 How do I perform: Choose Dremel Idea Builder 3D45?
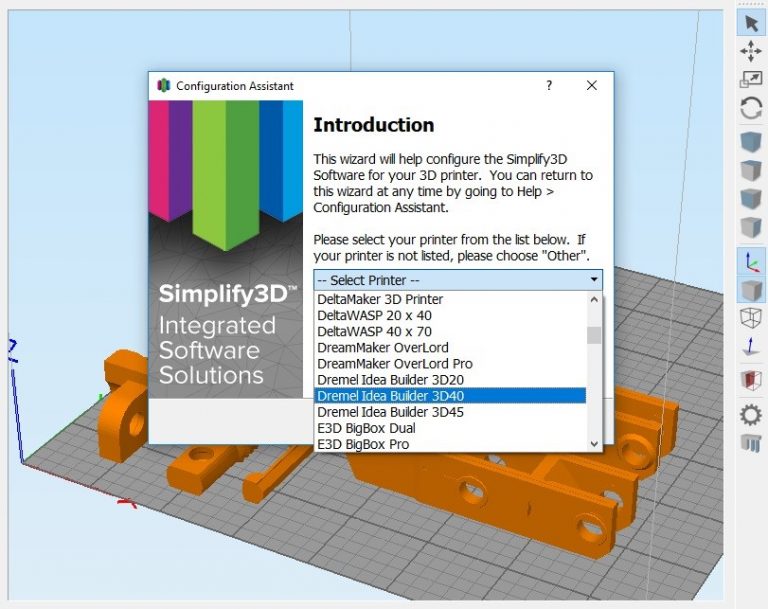[450, 412]
